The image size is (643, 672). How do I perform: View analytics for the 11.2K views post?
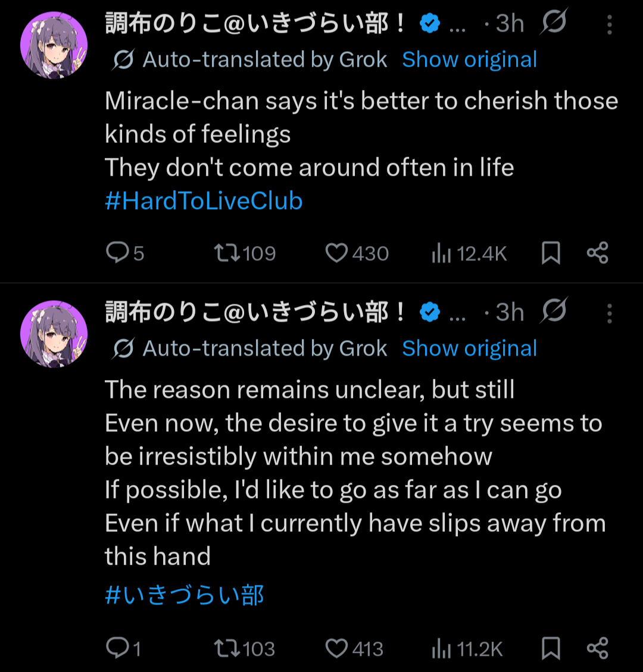[441, 649]
